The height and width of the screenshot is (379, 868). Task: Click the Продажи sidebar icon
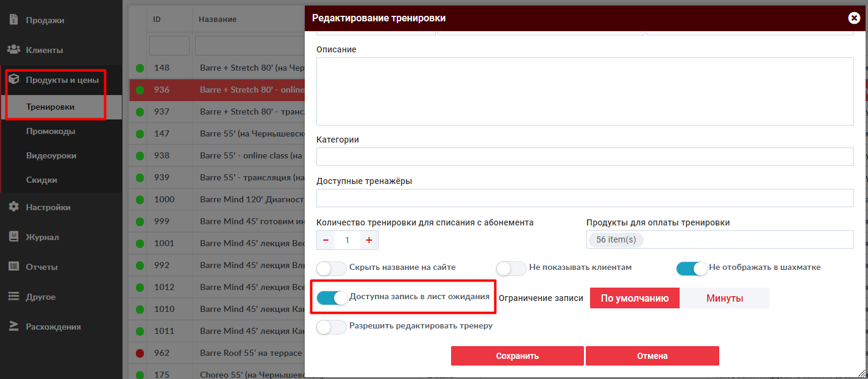(13, 19)
